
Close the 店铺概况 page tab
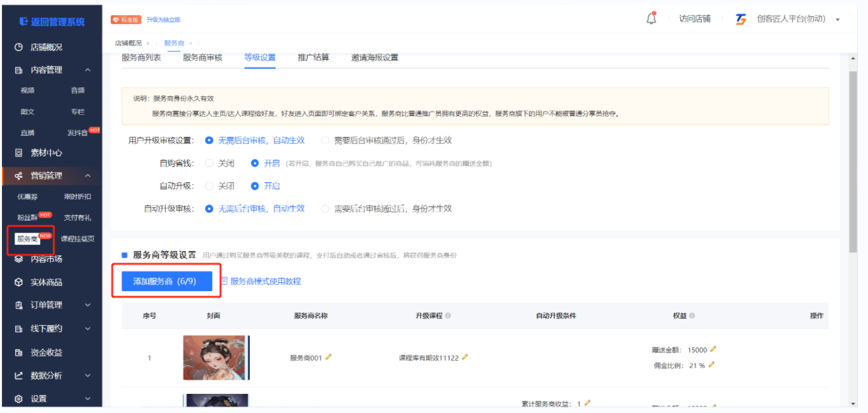tap(148, 43)
